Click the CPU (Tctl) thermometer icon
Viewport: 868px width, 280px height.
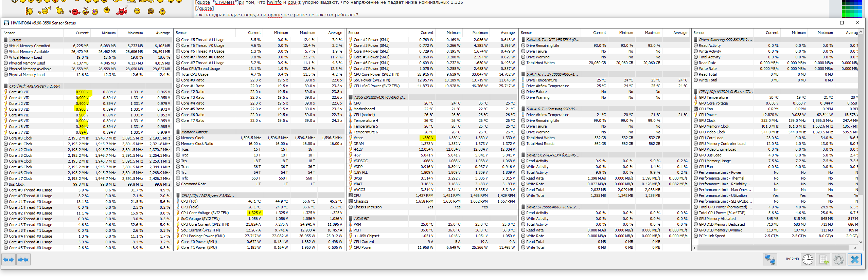pos(178,201)
